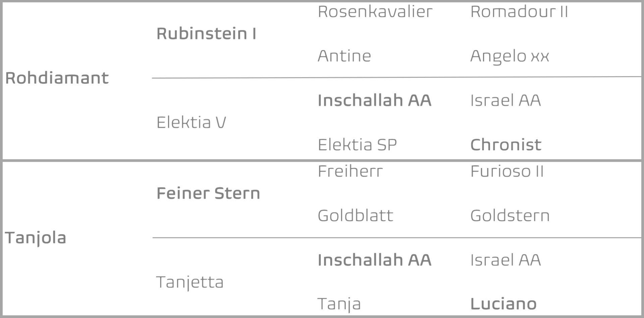Click Israel AA above Luciano
The width and height of the screenshot is (644, 318).
505,260
